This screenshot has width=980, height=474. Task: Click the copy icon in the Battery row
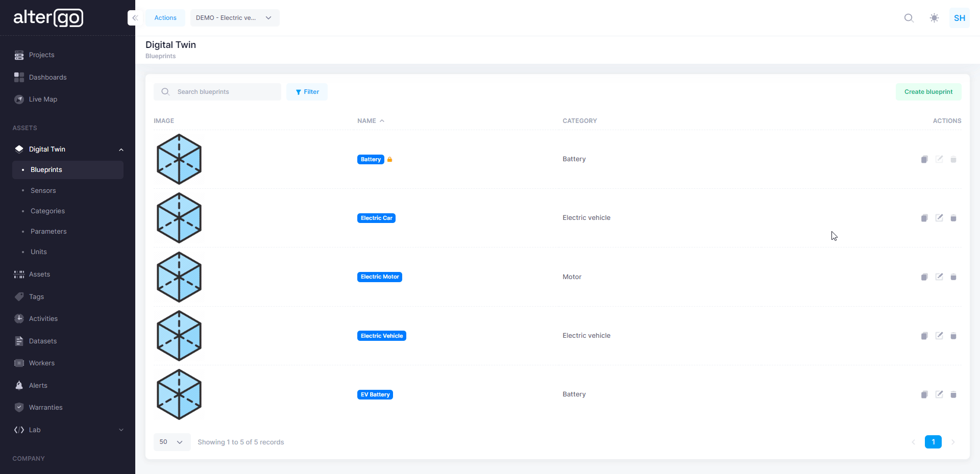[924, 160]
